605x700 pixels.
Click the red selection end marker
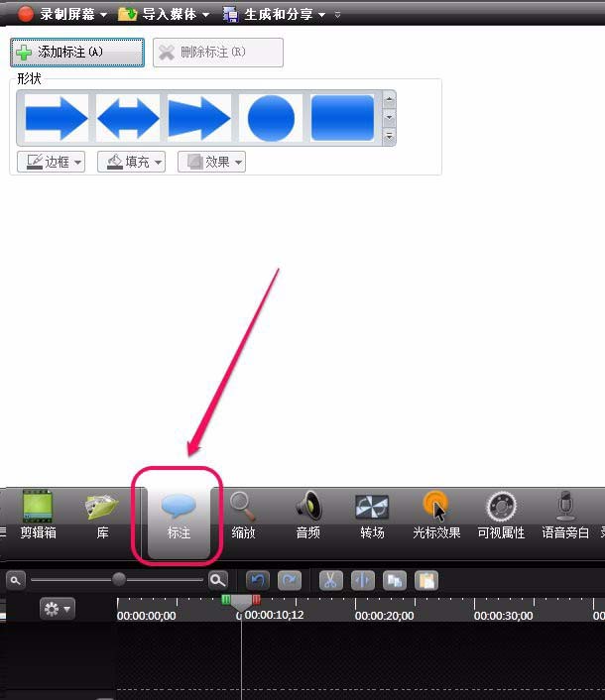[x=256, y=599]
